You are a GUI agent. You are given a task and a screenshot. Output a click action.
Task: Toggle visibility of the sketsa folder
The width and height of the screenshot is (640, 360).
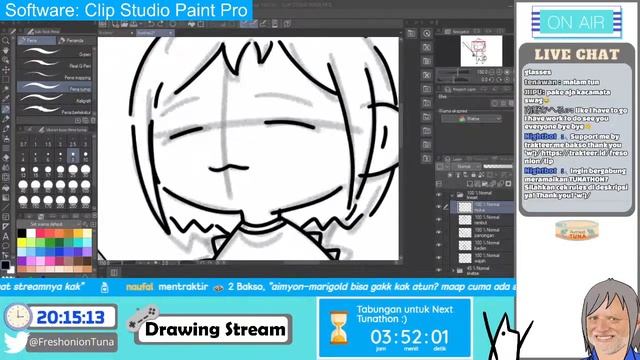439,270
